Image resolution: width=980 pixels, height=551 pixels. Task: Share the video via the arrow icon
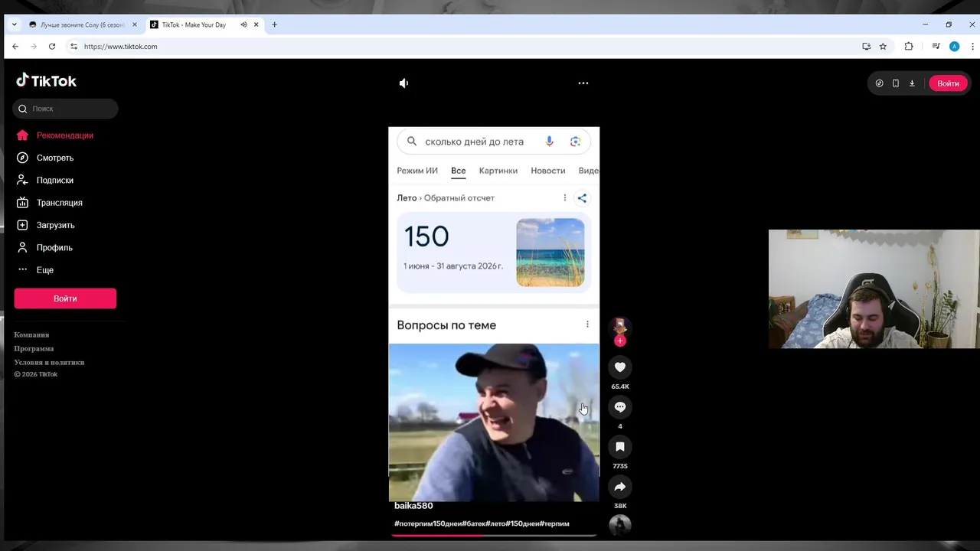(x=620, y=487)
